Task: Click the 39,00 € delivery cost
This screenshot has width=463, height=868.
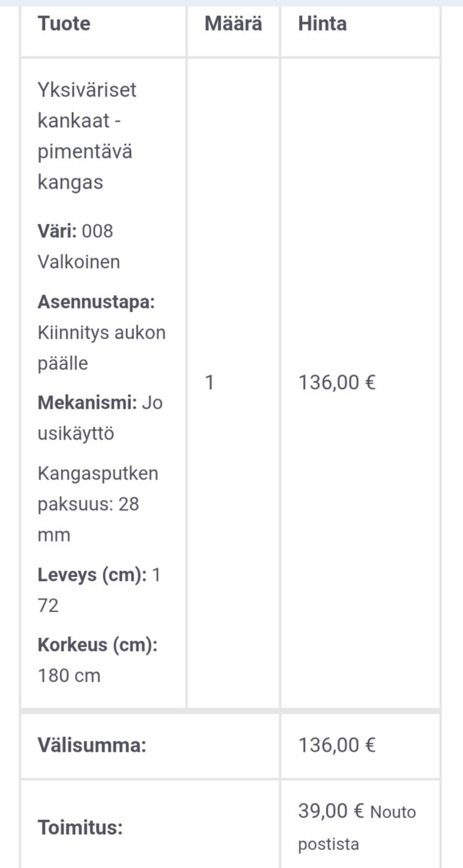Action: (x=331, y=811)
